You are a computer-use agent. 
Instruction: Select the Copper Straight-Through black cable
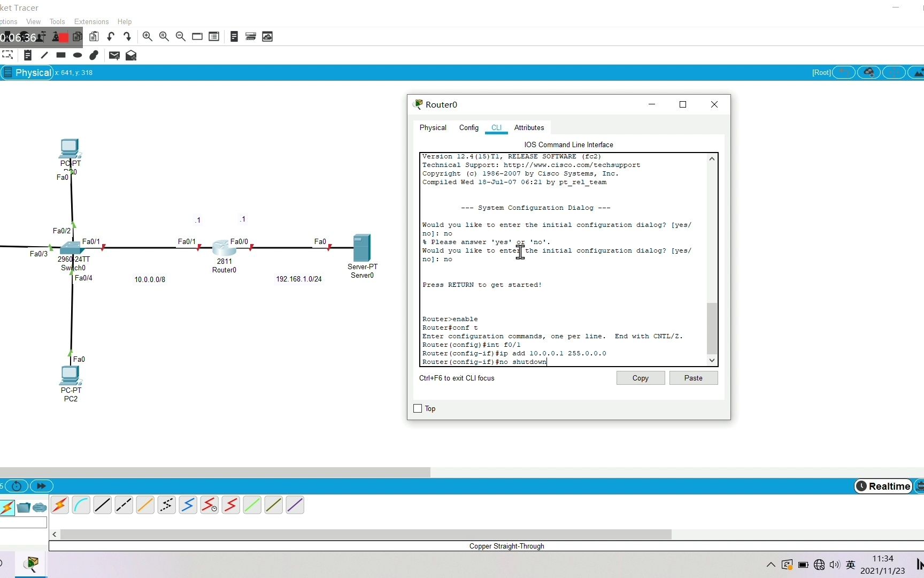pyautogui.click(x=103, y=505)
